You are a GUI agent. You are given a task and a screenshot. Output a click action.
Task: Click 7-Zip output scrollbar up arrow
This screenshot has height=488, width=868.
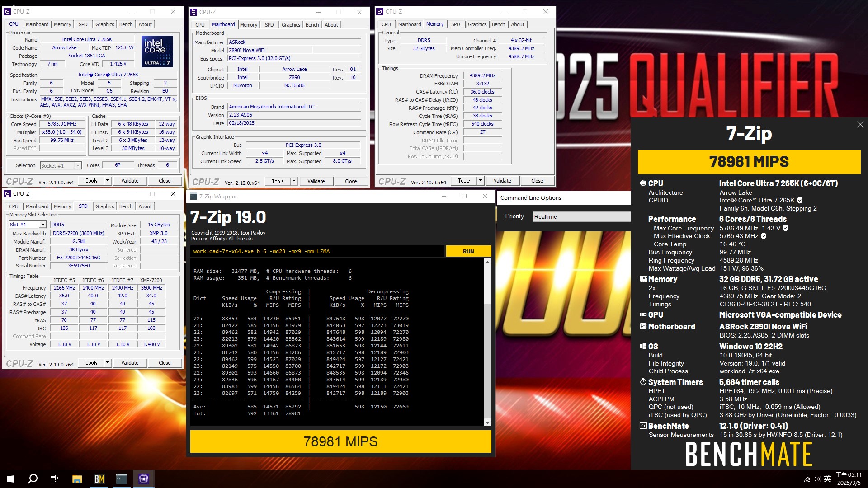click(487, 263)
